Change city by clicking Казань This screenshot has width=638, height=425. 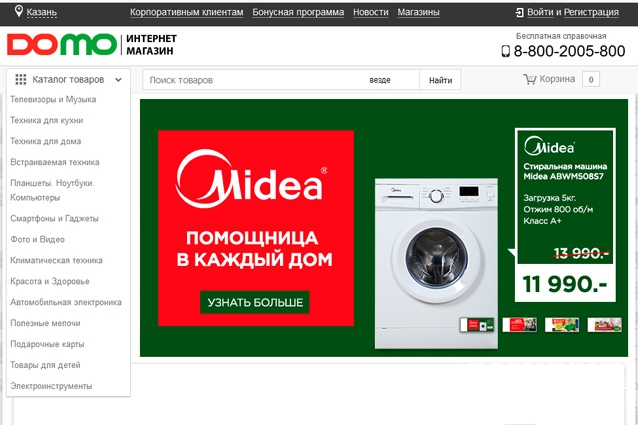pyautogui.click(x=42, y=12)
